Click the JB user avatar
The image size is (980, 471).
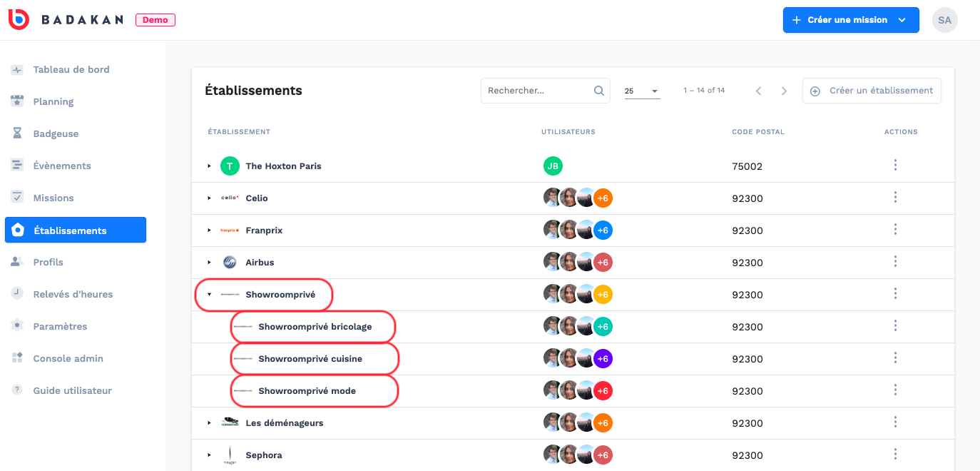point(553,166)
